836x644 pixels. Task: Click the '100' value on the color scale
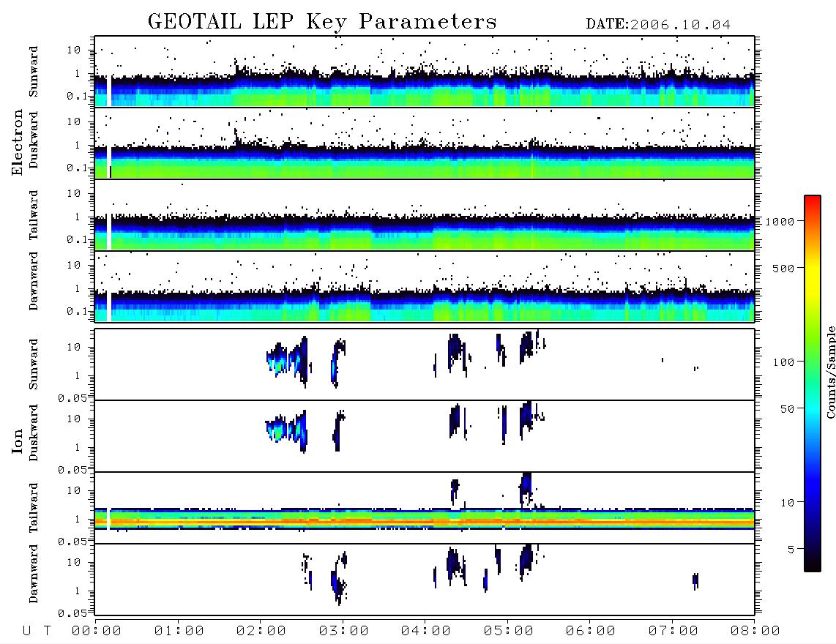coord(783,362)
